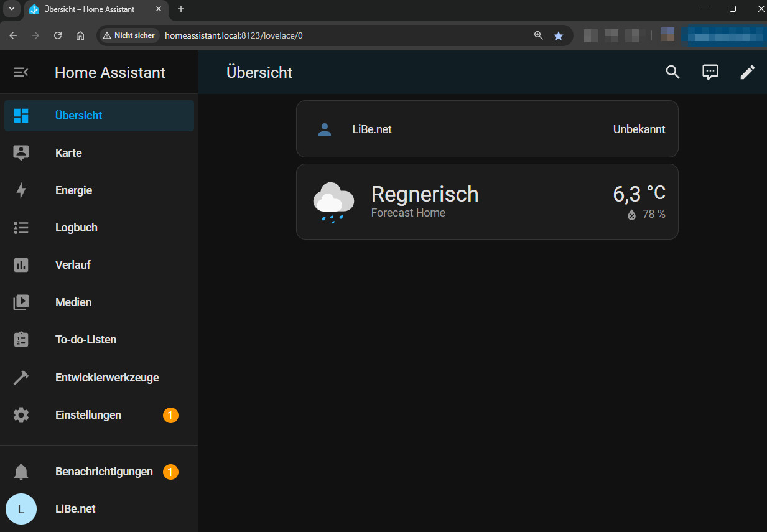767x532 pixels.
Task: Open the search magnifier in the header
Action: 672,72
